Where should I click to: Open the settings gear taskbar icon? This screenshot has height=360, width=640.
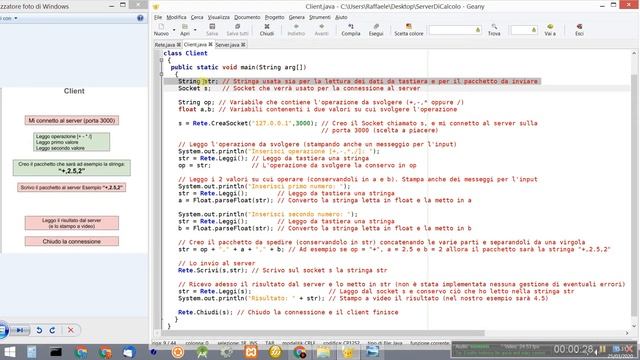point(227,352)
